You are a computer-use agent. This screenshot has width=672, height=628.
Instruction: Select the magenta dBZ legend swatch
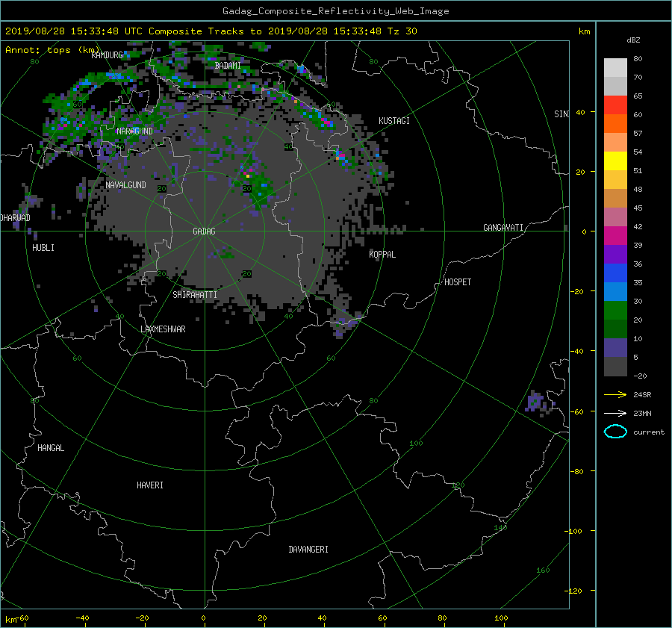[615, 235]
